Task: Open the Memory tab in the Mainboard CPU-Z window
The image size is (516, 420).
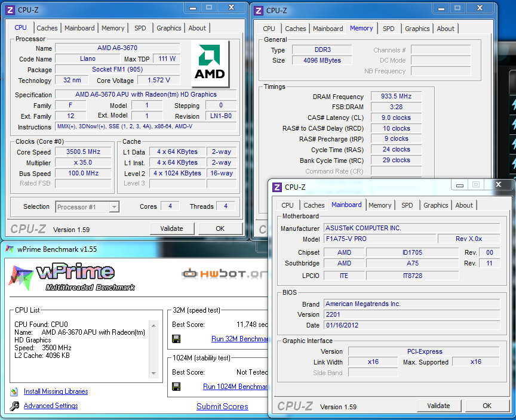Action: pos(380,205)
